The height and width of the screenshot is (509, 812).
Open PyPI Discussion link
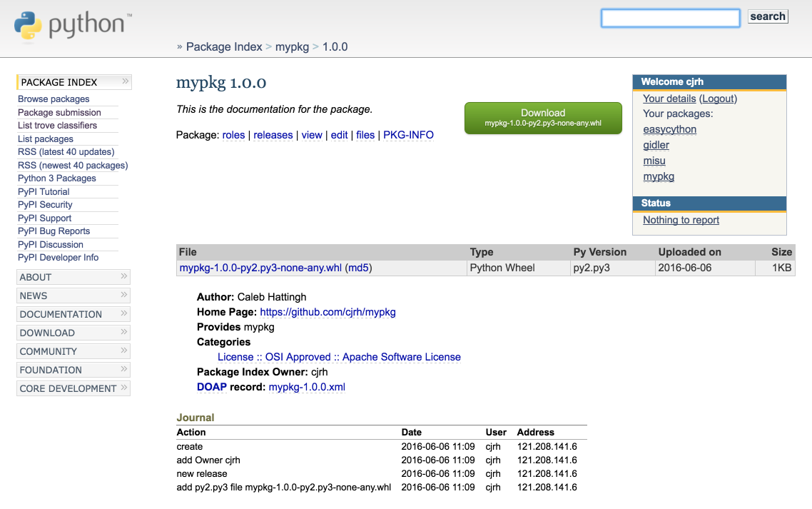click(50, 245)
